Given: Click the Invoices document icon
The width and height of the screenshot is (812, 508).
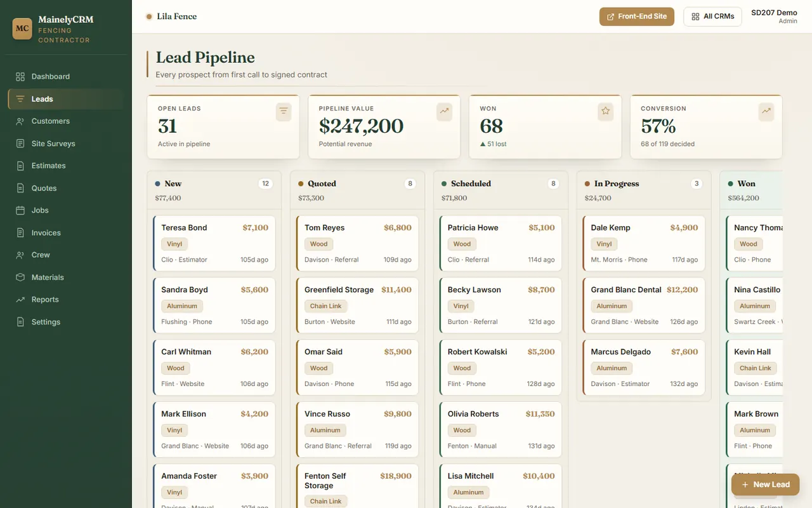Looking at the screenshot, I should coord(20,233).
